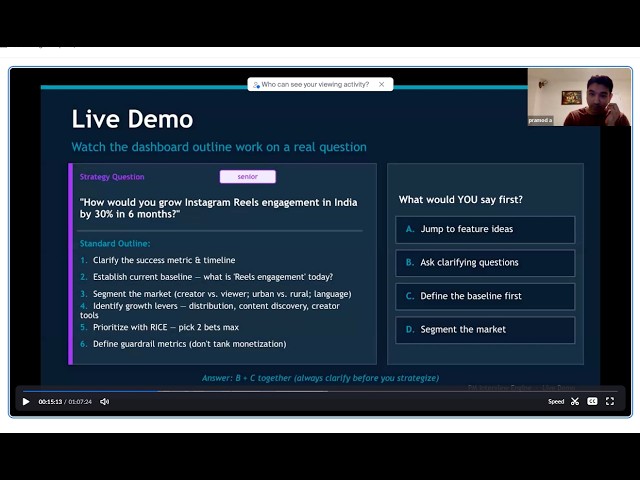Click the 'Strategy Question' label
This screenshot has width=640, height=480.
112,177
